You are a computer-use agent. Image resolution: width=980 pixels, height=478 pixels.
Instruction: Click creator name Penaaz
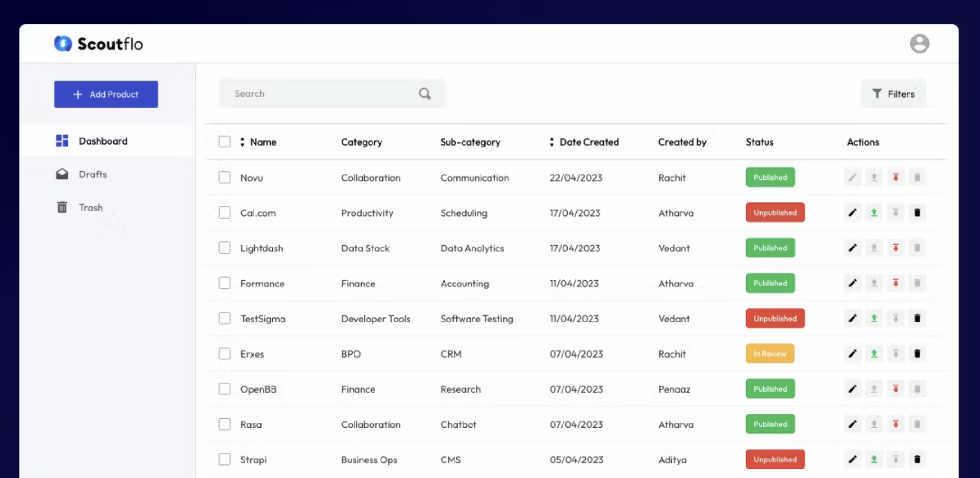(674, 389)
